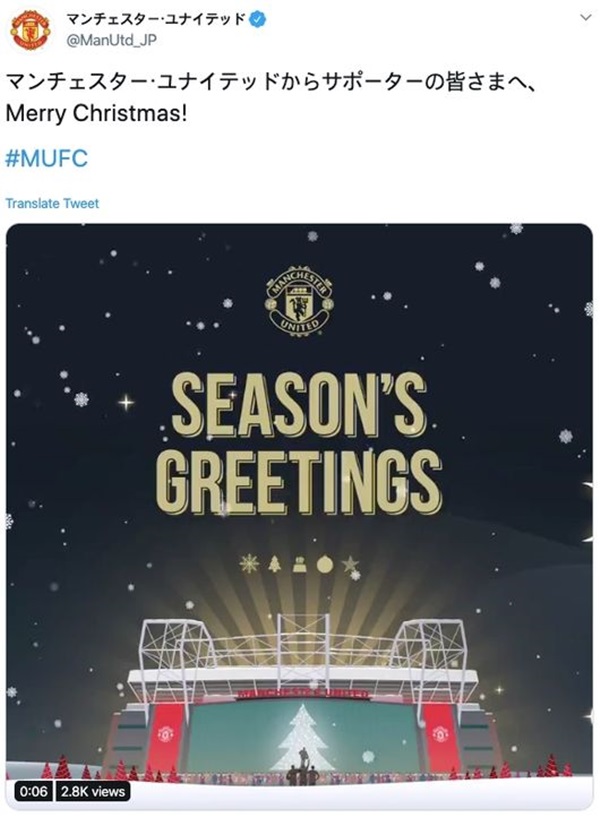
Task: Click the Translate Tweet link
Action: pos(52,203)
